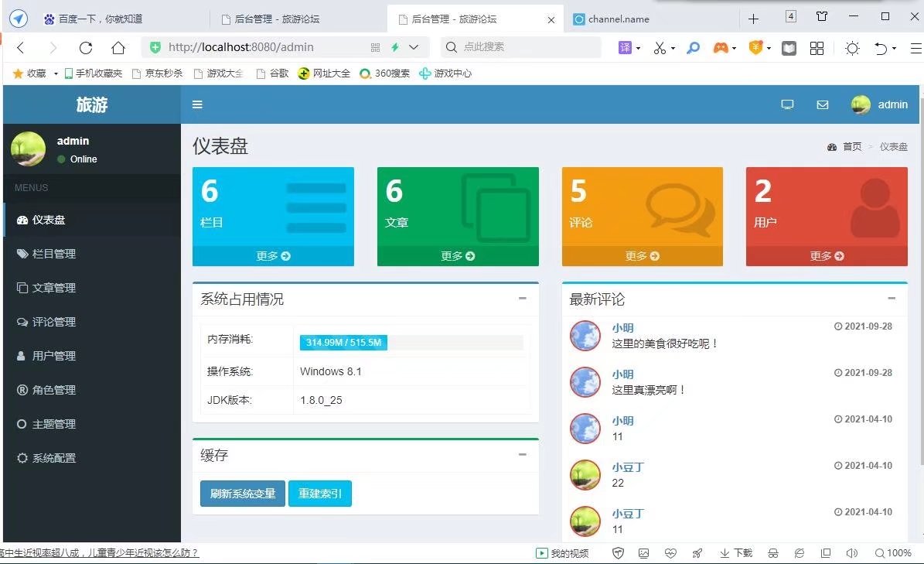This screenshot has width=924, height=564.
Task: Open 角色管理 in the sidebar menu
Action: pyautogui.click(x=92, y=390)
